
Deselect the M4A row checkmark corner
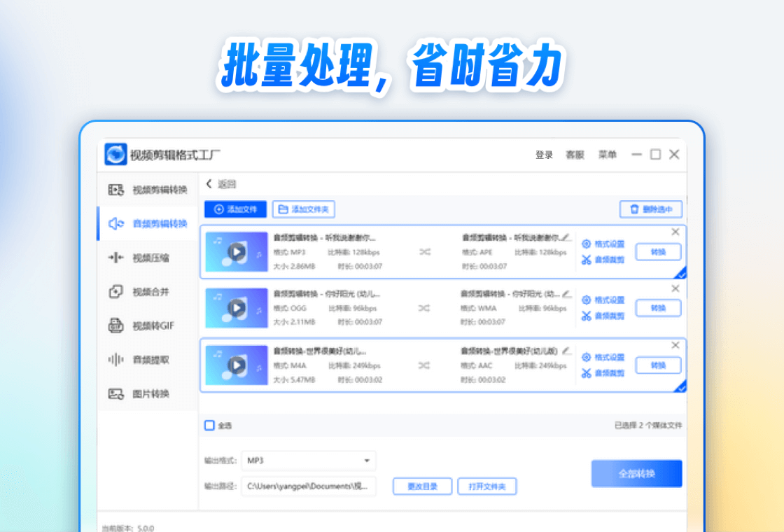(x=680, y=386)
